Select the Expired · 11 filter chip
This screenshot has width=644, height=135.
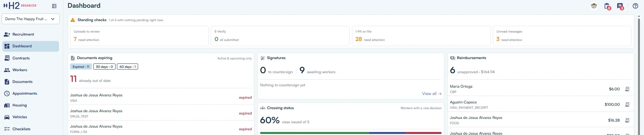(x=81, y=66)
